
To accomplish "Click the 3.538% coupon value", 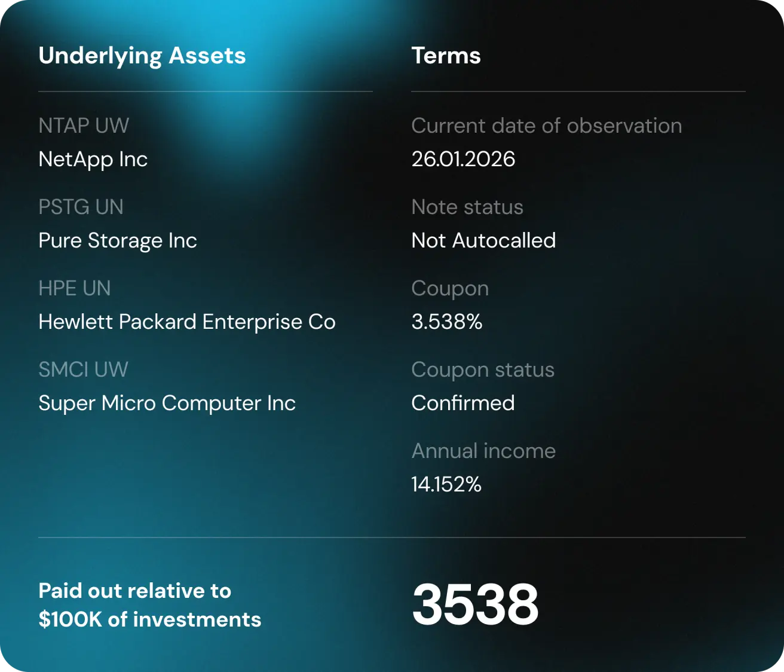I will (x=446, y=322).
